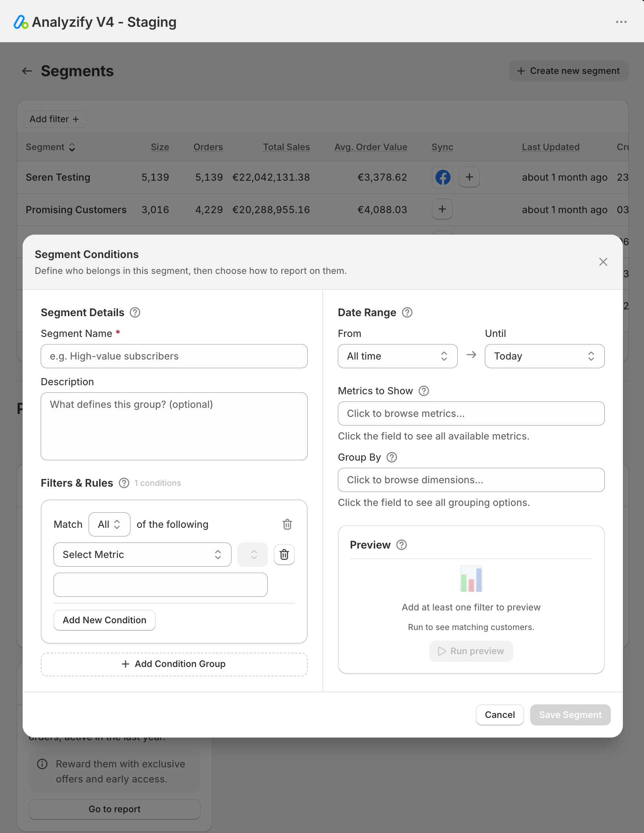
Task: Click the Sync column header
Action: click(442, 147)
